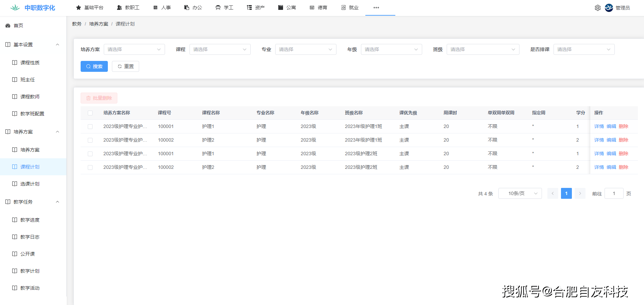The height and width of the screenshot is (305, 644).
Task: Open the more modules ellipsis menu
Action: click(x=376, y=7)
